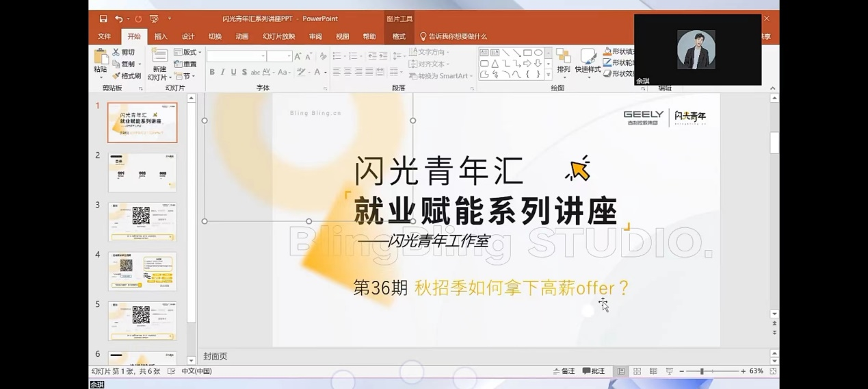Switch to the 切换 tab
Viewport: 868px width, 389px height.
[x=215, y=36]
